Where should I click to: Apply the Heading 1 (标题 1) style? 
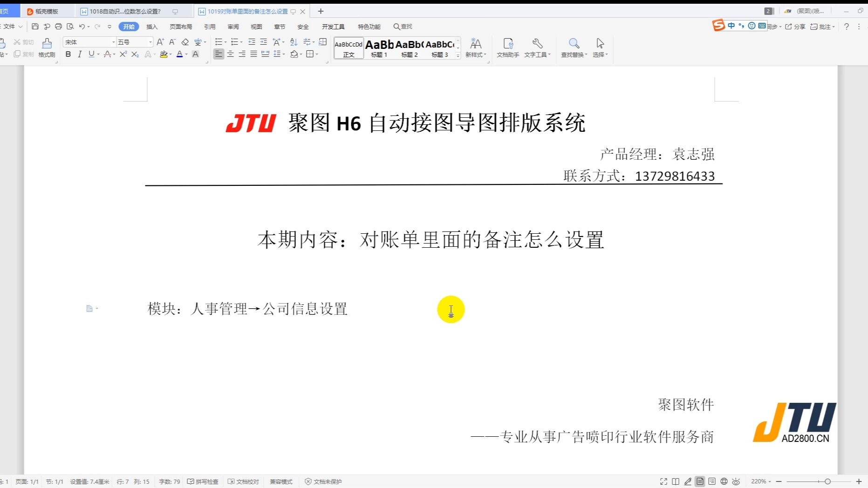coord(379,48)
